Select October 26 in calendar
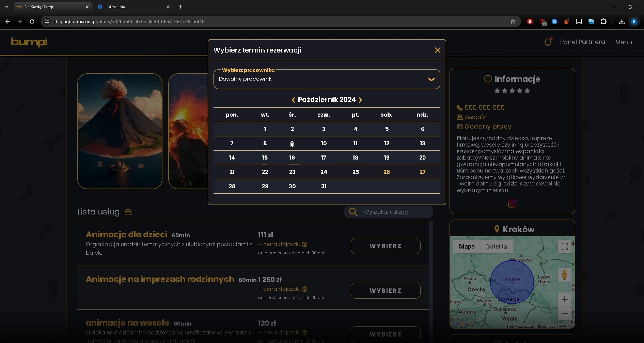 tap(387, 172)
